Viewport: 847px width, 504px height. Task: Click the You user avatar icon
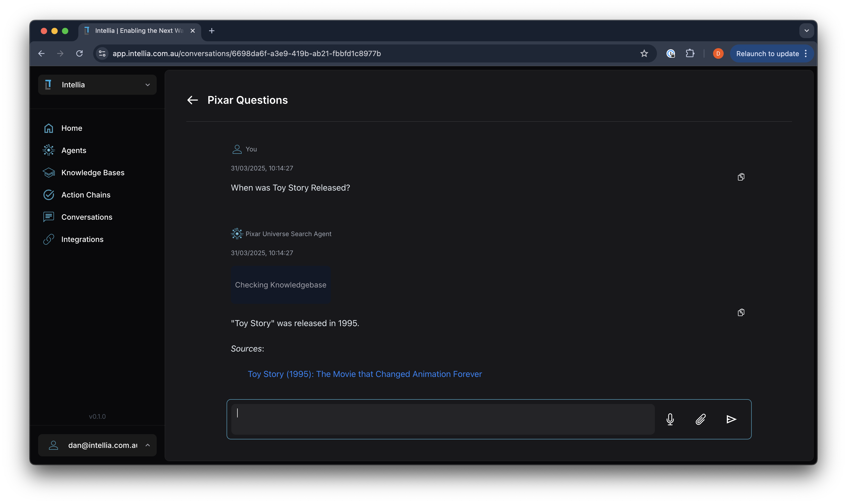pyautogui.click(x=237, y=149)
